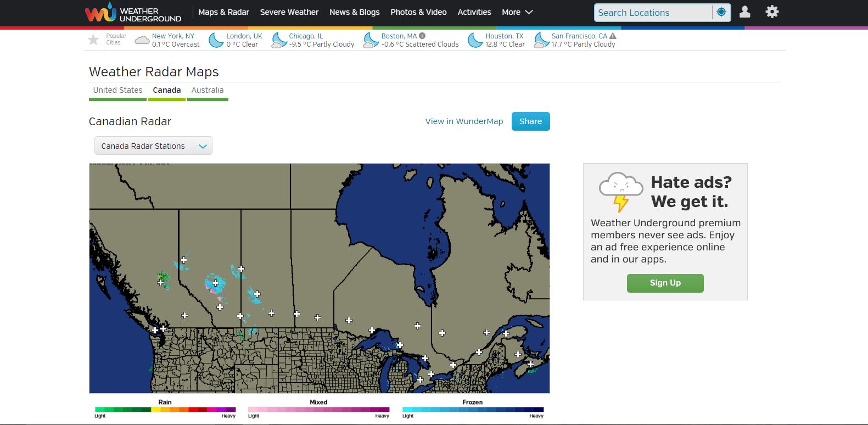This screenshot has width=868, height=425.
Task: Click the Canadian Radar heading
Action: (x=130, y=121)
